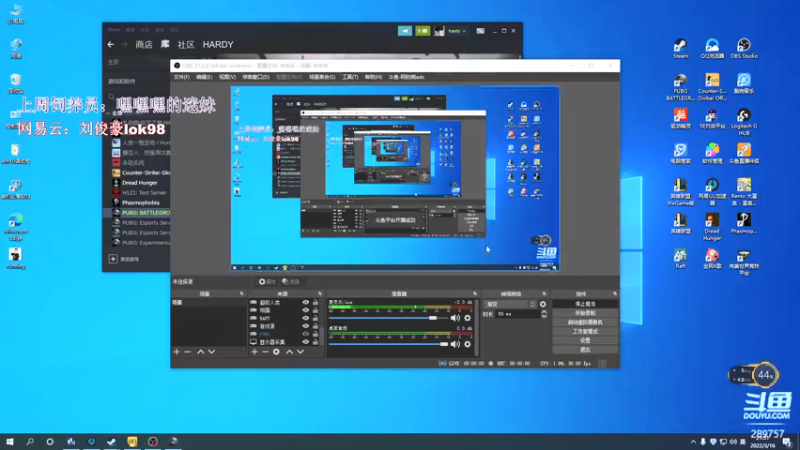This screenshot has width=800, height=450.
Task: Click 开始录制 button in OBS
Action: pyautogui.click(x=585, y=313)
